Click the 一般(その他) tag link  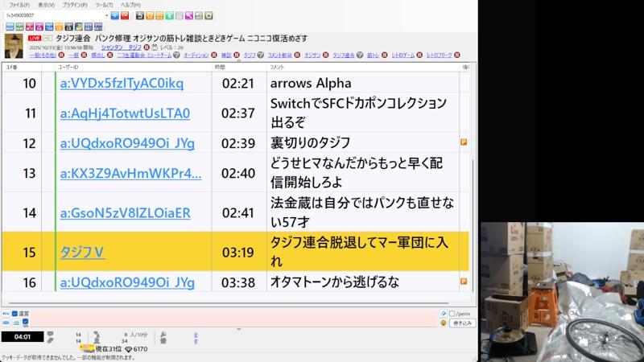[43, 55]
